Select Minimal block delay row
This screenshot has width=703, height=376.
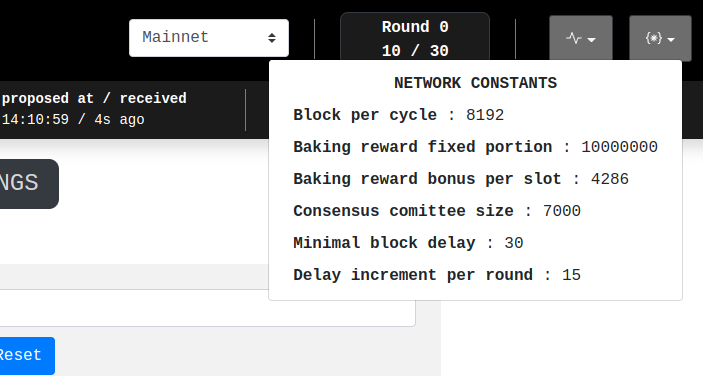(x=408, y=243)
